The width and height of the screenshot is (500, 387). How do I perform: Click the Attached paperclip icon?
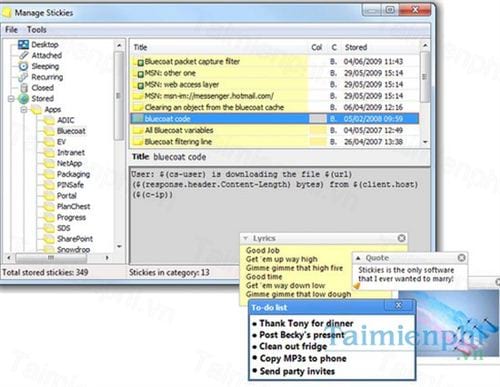(24, 55)
